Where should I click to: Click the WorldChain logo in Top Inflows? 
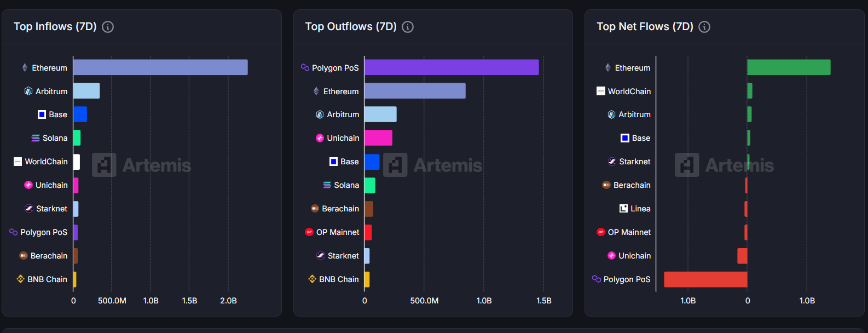pos(18,162)
